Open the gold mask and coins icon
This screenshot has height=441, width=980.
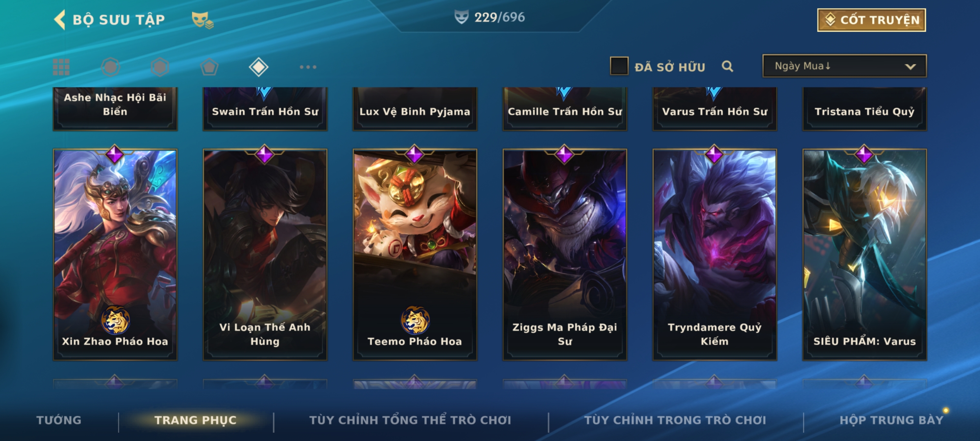(203, 20)
